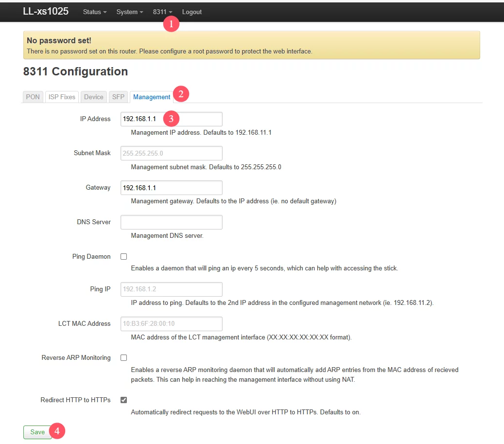The width and height of the screenshot is (504, 444).
Task: Click the 'Ping IP' label
Action: tap(100, 289)
